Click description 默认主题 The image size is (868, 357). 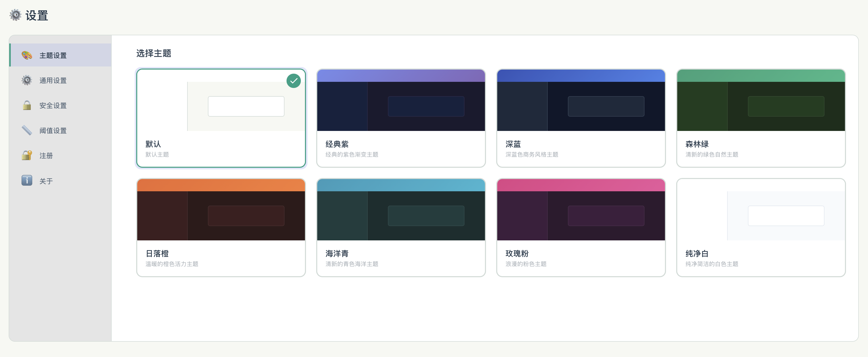(x=157, y=154)
